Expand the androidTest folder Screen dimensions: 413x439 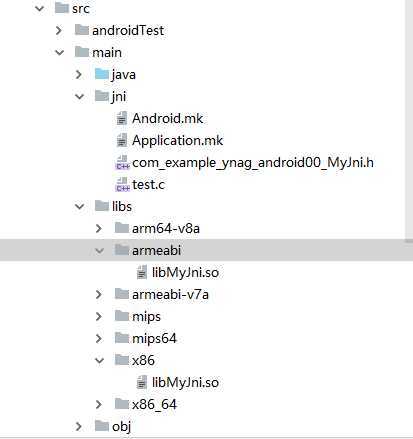[x=59, y=30]
